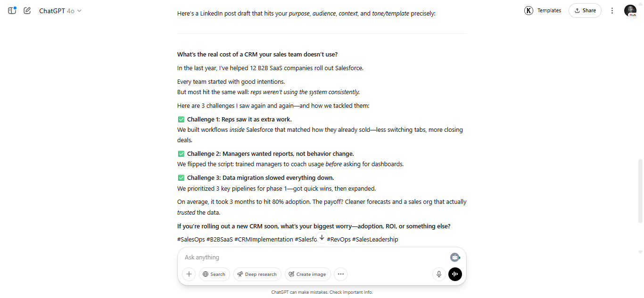Open the three-dot options menu at top right
This screenshot has height=298, width=644.
[x=612, y=10]
